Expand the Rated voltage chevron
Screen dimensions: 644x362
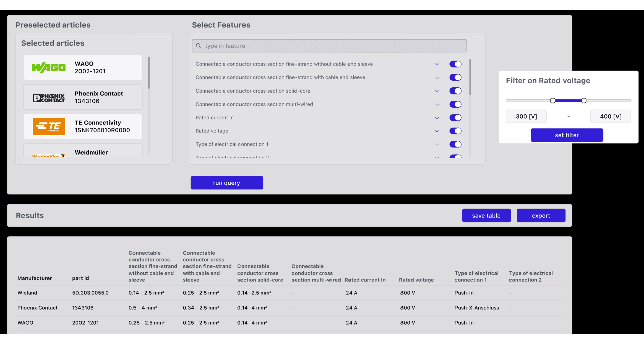coord(437,131)
